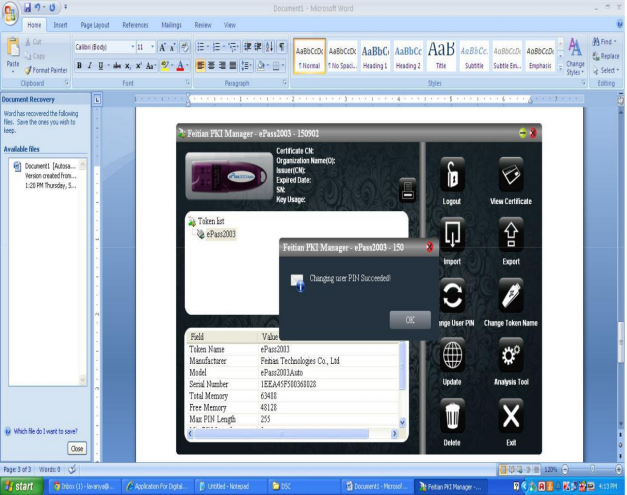This screenshot has width=627, height=495.
Task: Open the Font dialog launcher
Action: (188, 83)
